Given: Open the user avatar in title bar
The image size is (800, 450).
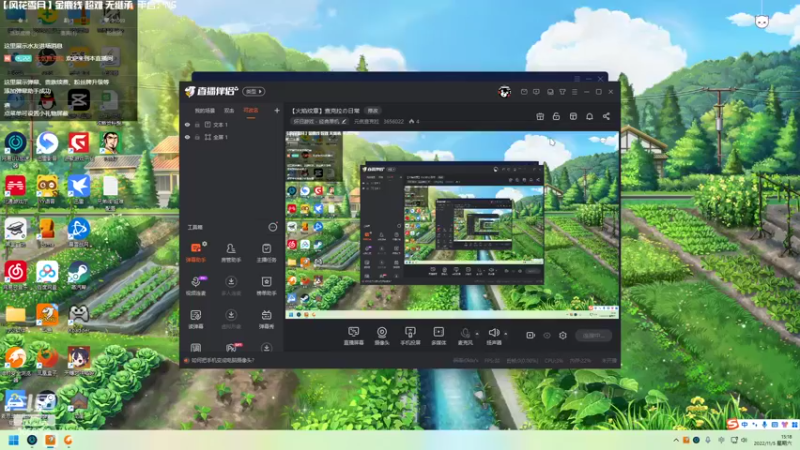Looking at the screenshot, I should click(x=505, y=92).
